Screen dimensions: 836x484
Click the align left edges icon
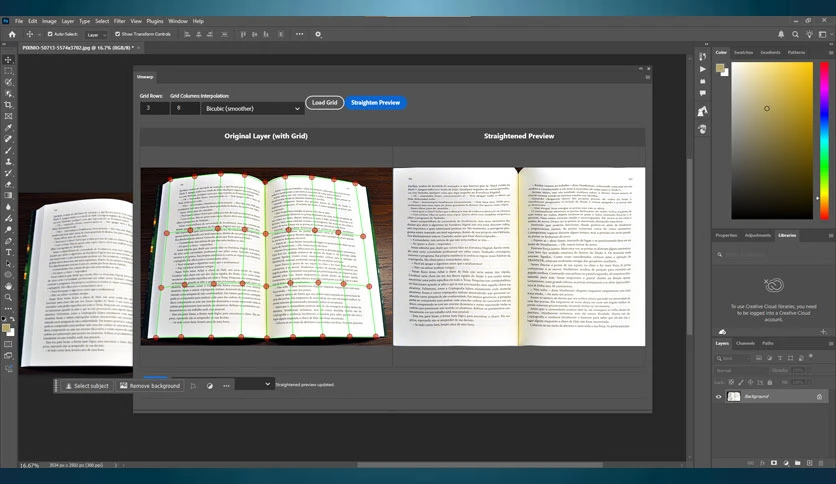(187, 34)
